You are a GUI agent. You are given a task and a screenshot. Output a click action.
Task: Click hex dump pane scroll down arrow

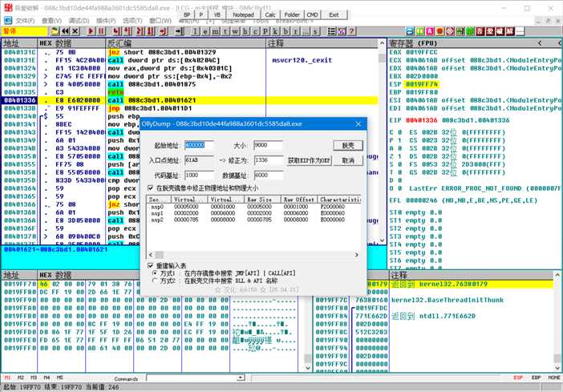point(308,368)
